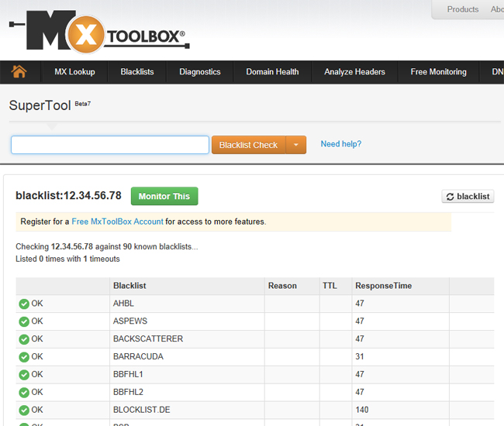The width and height of the screenshot is (504, 426).
Task: Click the green check icon in the BBFHL1 row
Action: (24, 375)
